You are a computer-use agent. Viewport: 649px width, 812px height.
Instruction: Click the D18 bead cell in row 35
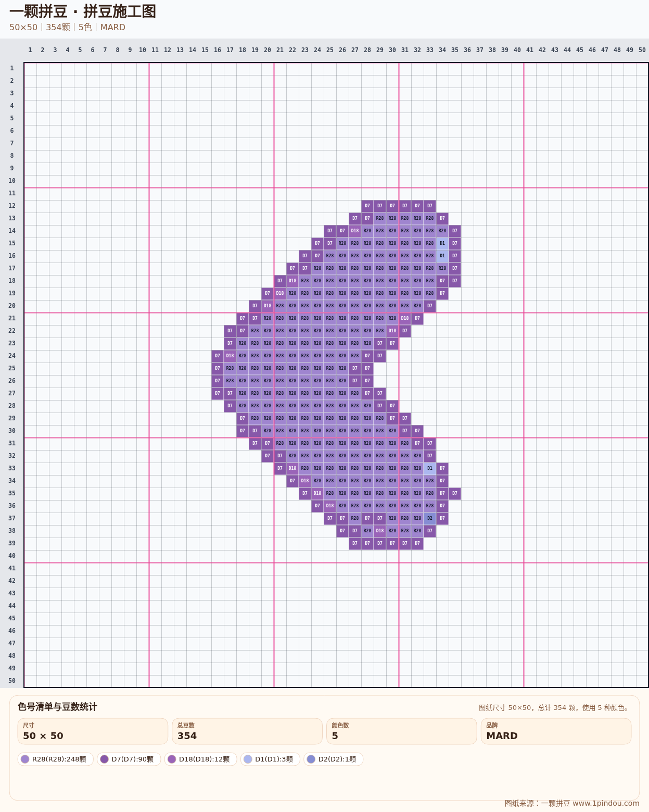click(x=317, y=493)
